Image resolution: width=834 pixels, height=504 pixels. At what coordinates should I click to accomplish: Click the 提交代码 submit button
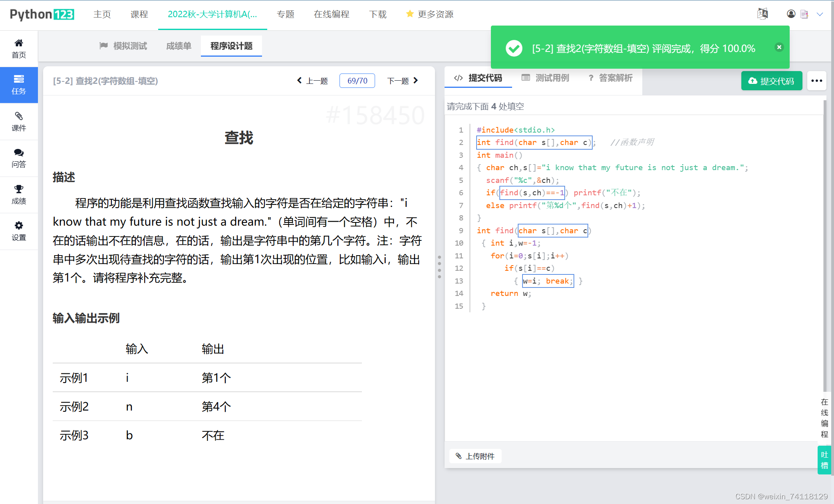771,81
